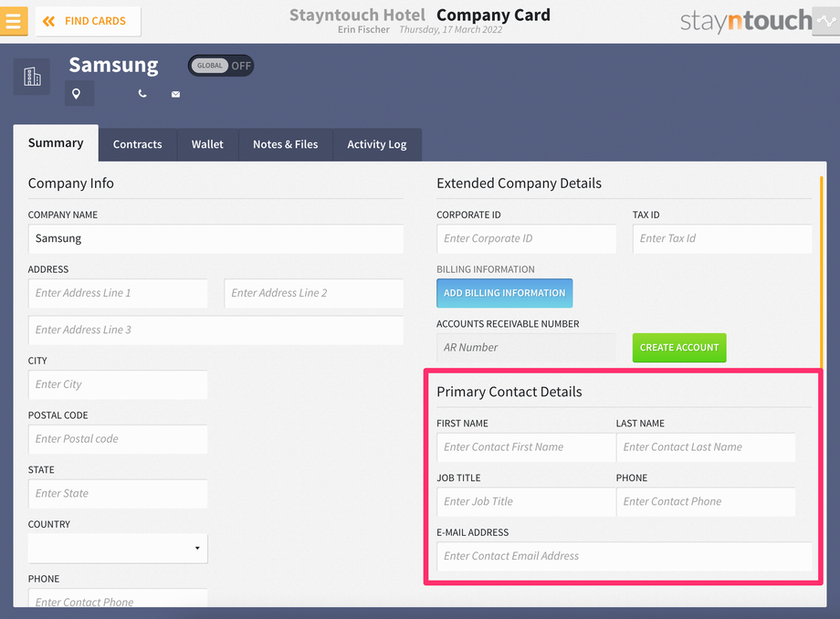Viewport: 840px width, 619px height.
Task: Click the Contact First Name field
Action: 526,447
